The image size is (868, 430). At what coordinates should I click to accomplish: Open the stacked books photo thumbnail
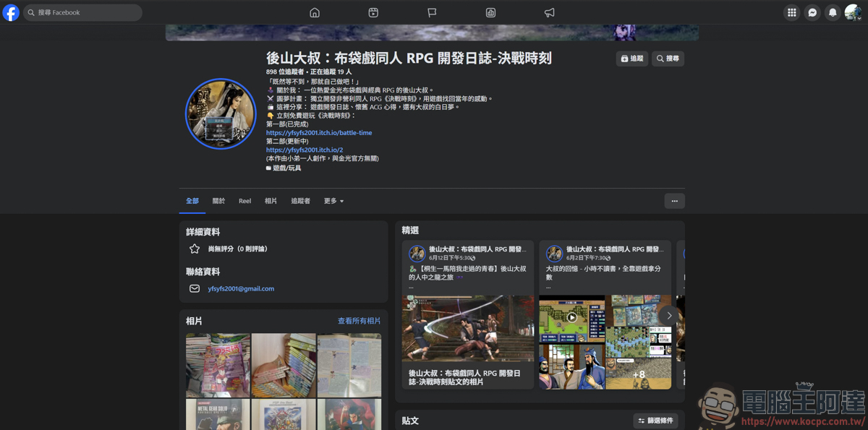284,365
